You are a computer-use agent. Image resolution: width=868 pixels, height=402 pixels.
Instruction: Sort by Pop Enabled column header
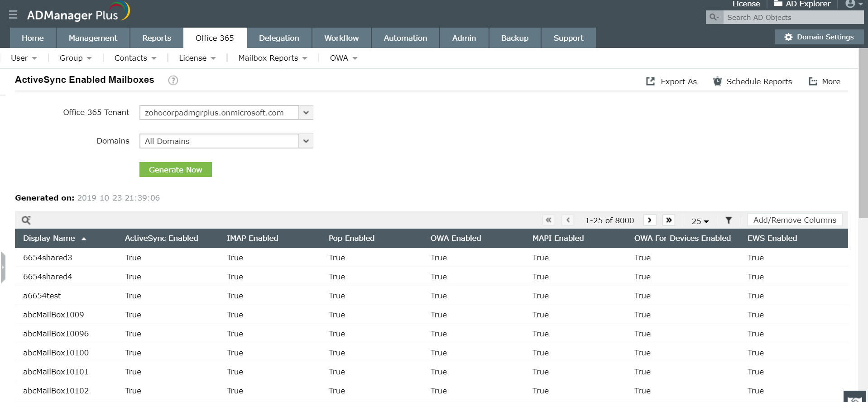351,238
